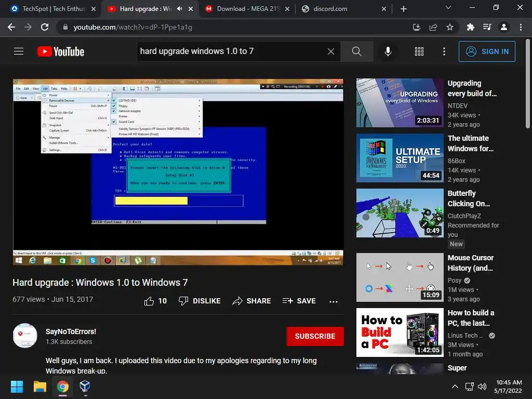Image resolution: width=532 pixels, height=399 pixels.
Task: Subscribe to SayNoToErrors! channel
Action: 315,336
